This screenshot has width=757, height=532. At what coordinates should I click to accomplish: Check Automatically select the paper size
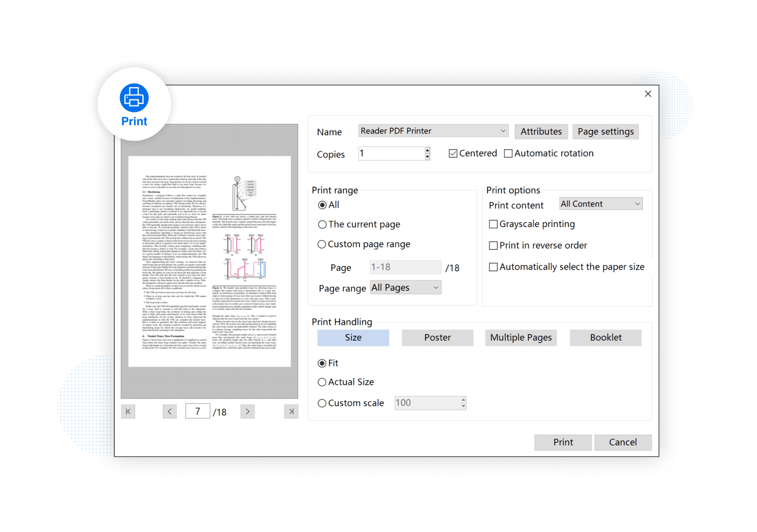click(x=493, y=267)
